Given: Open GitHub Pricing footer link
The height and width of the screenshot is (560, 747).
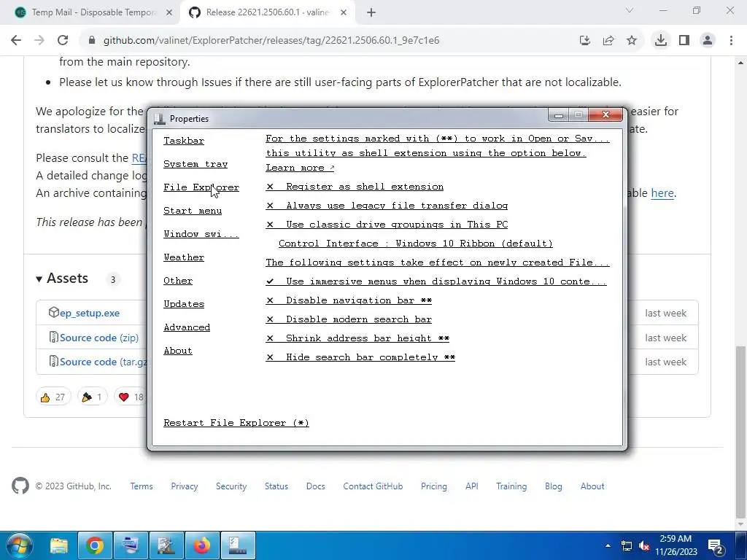Looking at the screenshot, I should point(434,486).
